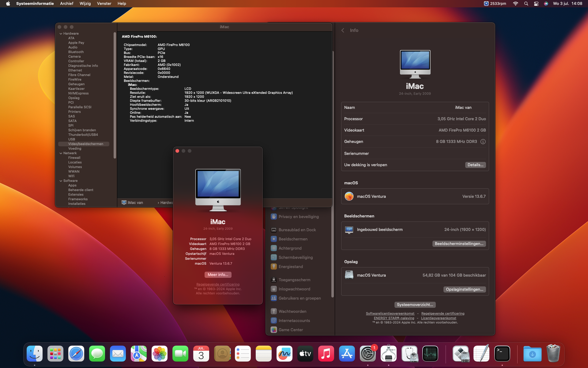Open the Apple menu
This screenshot has height=368, width=588.
(x=8, y=4)
